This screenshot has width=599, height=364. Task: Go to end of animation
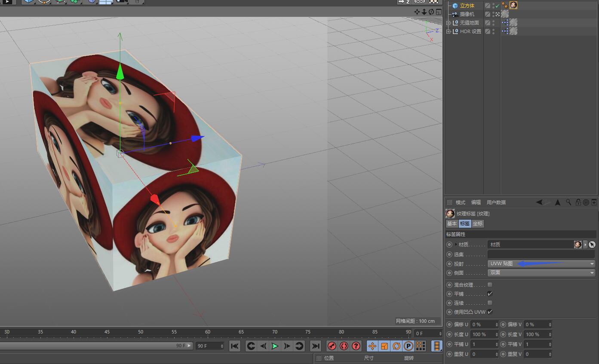[316, 346]
